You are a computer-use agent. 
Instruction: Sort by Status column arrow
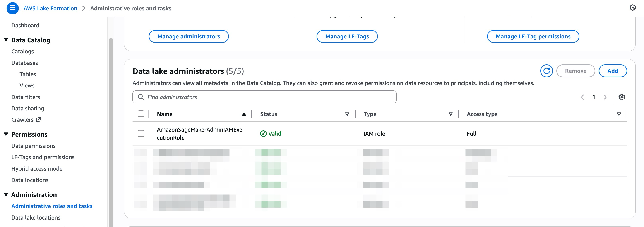pos(347,114)
